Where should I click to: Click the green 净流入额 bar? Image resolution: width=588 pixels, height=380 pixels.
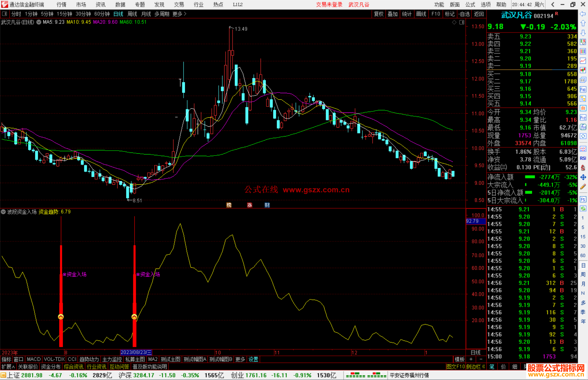[530, 177]
